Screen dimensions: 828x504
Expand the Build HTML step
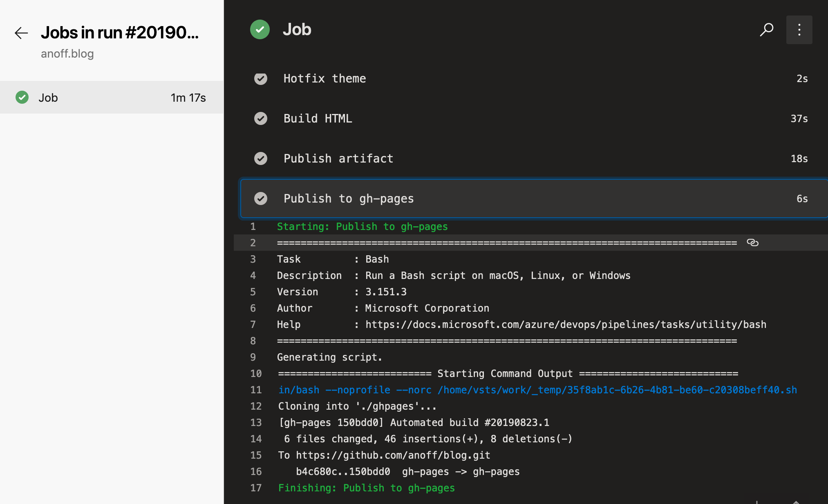click(534, 118)
